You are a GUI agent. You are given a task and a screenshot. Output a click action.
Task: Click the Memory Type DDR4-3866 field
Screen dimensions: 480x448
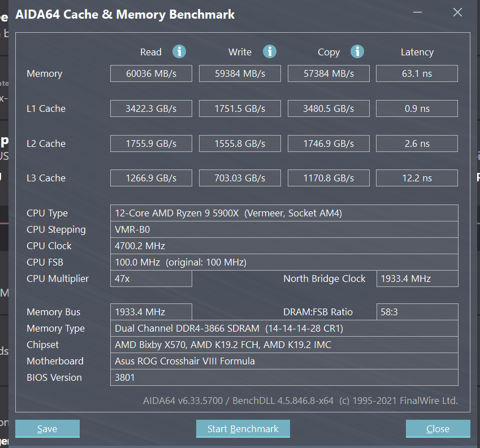tap(284, 328)
